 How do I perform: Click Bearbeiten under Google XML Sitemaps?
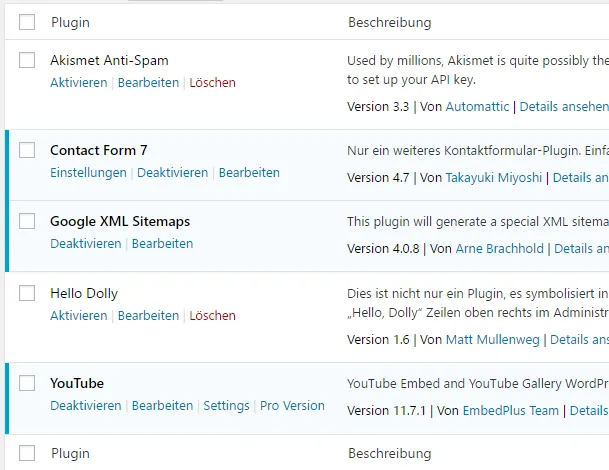(x=162, y=244)
